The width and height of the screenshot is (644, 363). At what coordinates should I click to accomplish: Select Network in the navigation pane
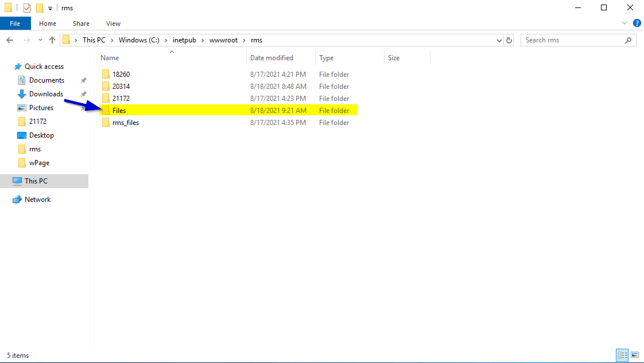(x=37, y=200)
